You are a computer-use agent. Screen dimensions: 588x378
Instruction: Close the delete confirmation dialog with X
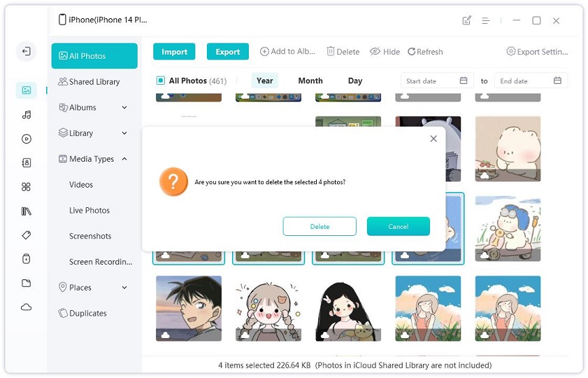click(433, 139)
